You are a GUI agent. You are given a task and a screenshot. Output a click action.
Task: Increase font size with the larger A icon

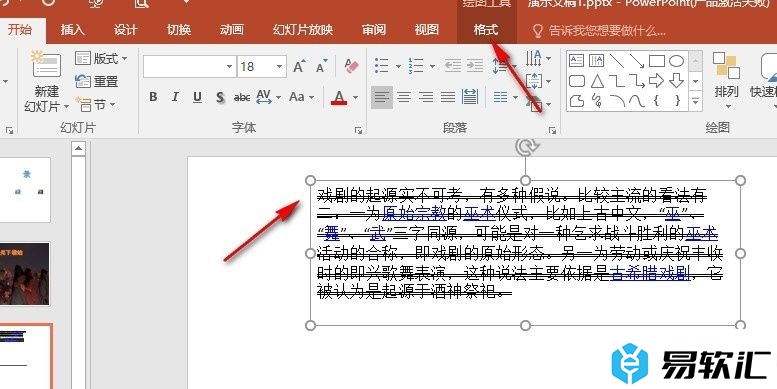(x=299, y=66)
